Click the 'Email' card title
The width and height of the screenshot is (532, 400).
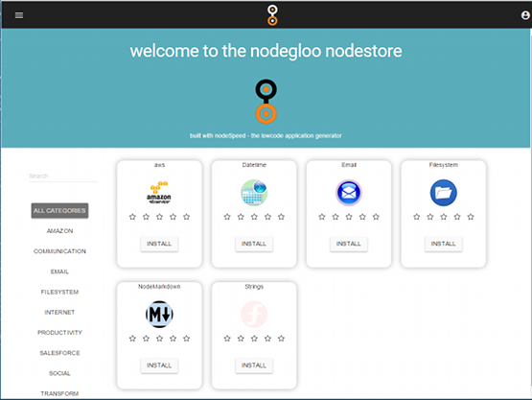[x=349, y=165]
